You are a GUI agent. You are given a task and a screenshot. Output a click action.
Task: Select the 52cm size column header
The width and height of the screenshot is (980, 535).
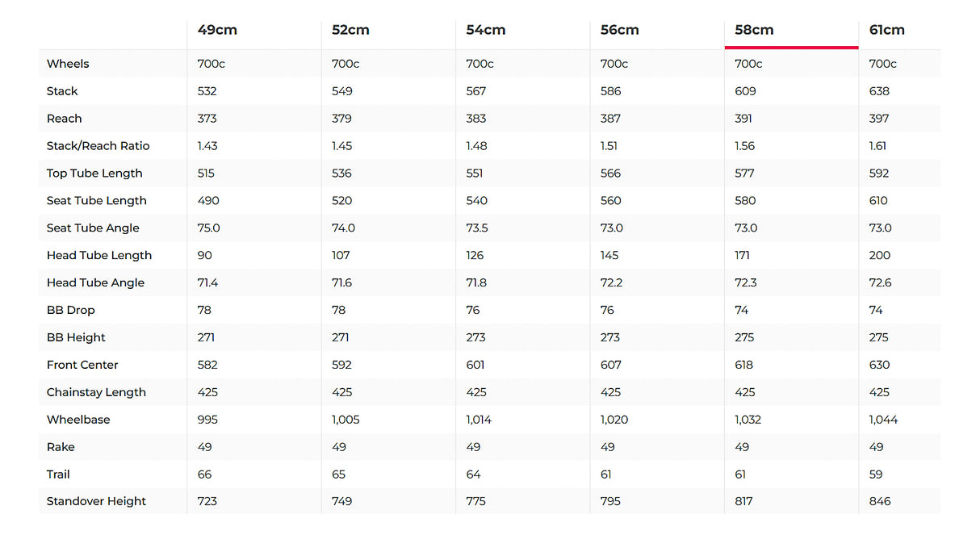tap(350, 30)
